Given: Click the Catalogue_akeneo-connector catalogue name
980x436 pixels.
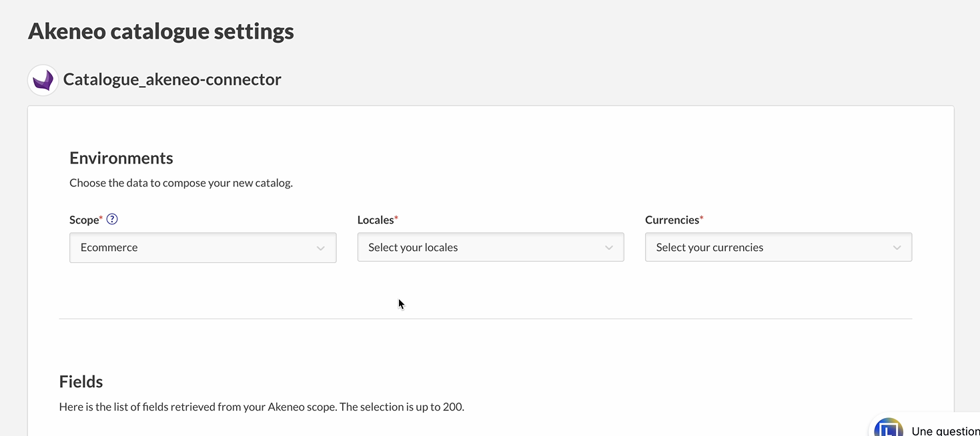Looking at the screenshot, I should tap(172, 79).
